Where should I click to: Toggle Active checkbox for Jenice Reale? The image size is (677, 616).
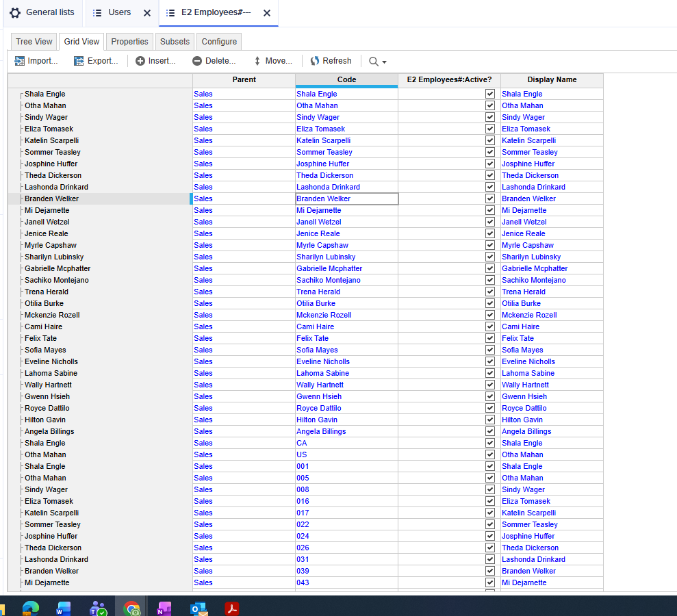489,233
